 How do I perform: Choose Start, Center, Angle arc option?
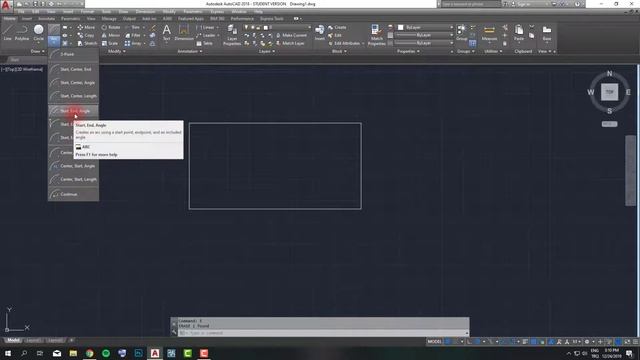click(x=73, y=83)
